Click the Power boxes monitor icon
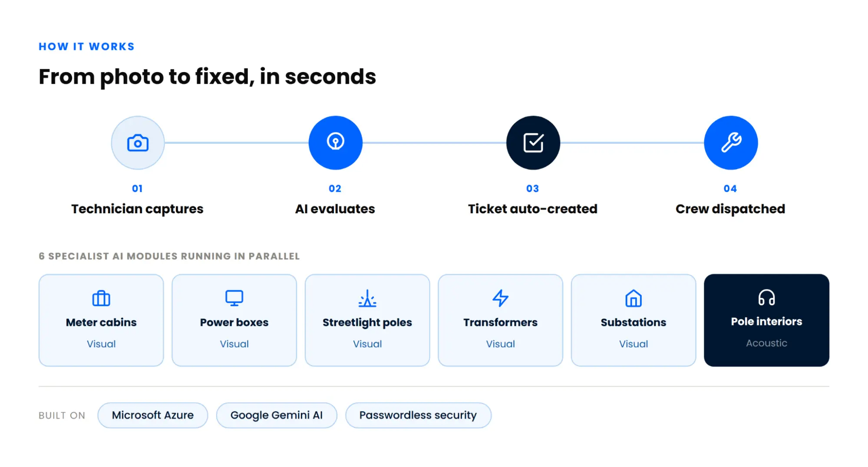868x467 pixels. (234, 298)
